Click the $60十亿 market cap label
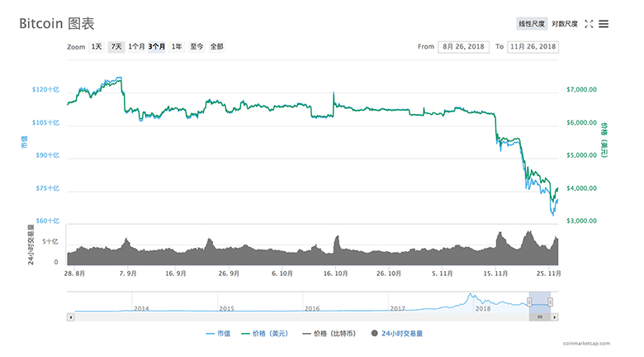The image size is (644, 357). (x=48, y=221)
